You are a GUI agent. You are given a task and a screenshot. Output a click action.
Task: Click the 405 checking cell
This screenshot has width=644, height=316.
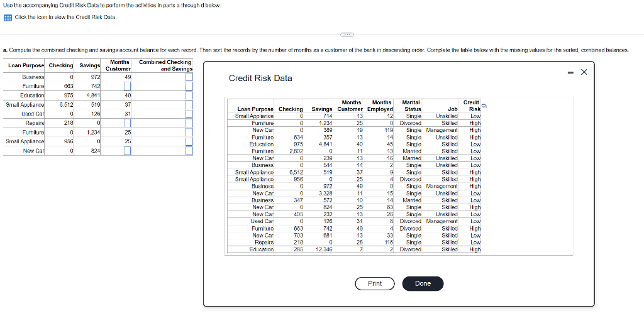[299, 214]
